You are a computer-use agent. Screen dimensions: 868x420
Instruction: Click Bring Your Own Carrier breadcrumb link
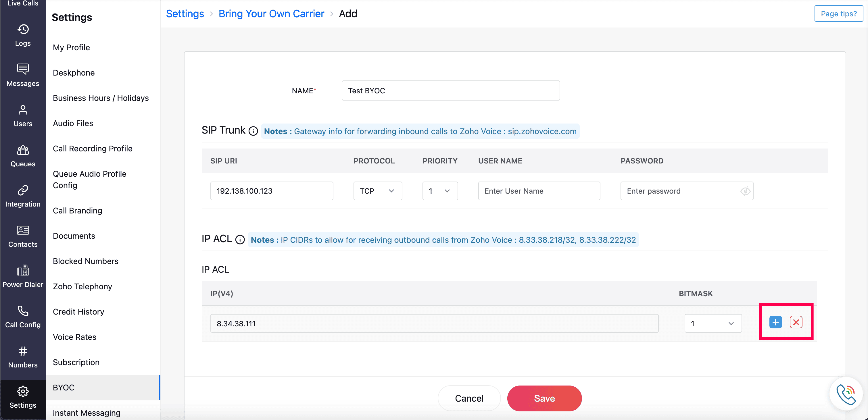click(x=271, y=14)
